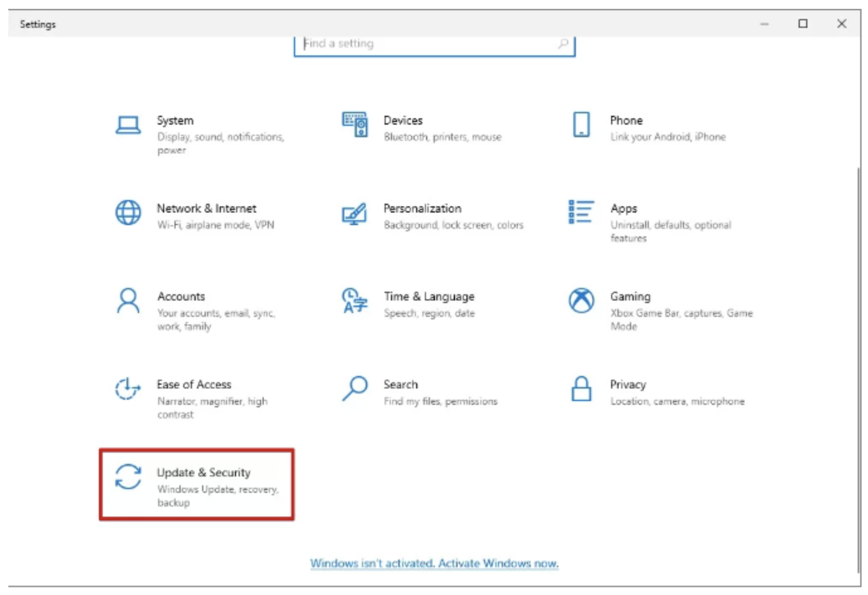868x595 pixels.
Task: Select the Personalization heading
Action: pyautogui.click(x=422, y=209)
